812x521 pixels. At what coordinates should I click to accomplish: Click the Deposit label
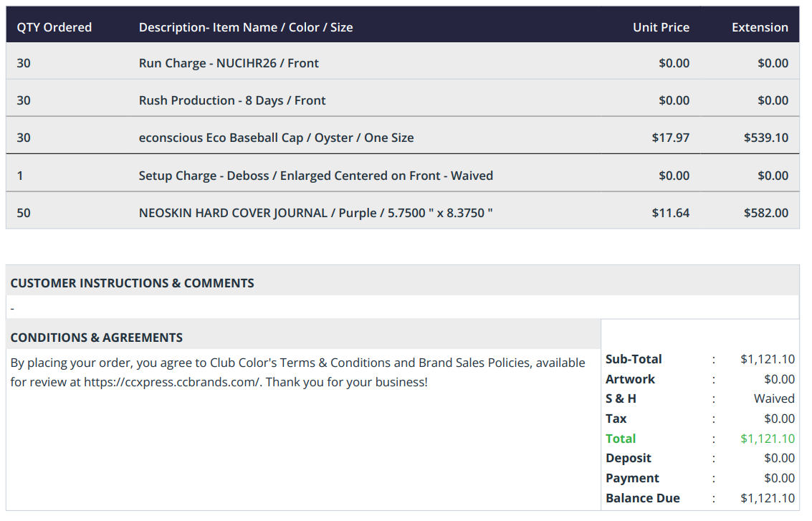(628, 459)
